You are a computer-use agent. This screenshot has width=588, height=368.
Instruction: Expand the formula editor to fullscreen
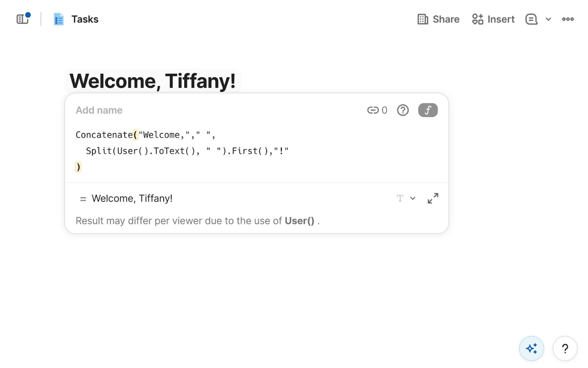(432, 198)
